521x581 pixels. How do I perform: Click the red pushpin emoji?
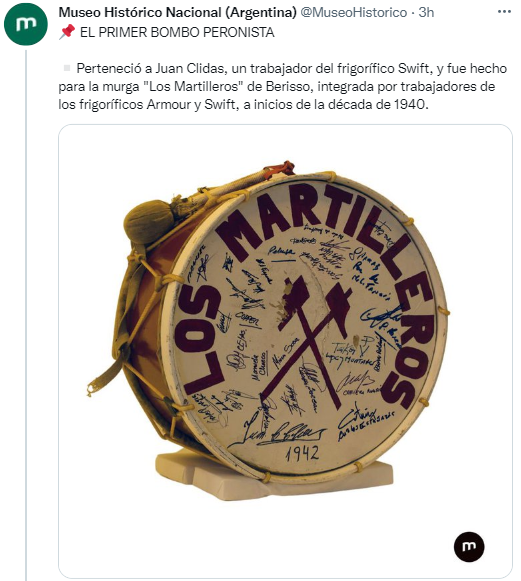coord(67,32)
